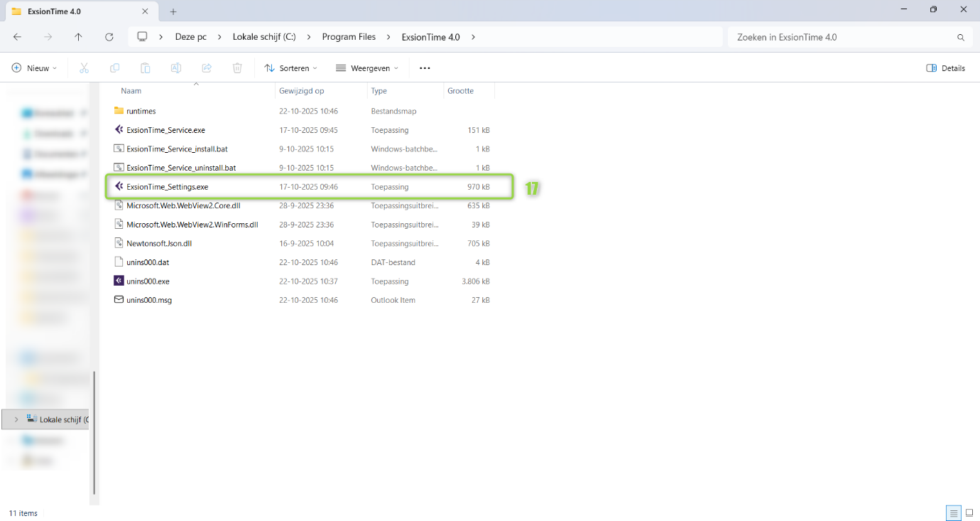Navigate to Program Files breadcrumb
Screen dimensions: 980x521
[349, 37]
